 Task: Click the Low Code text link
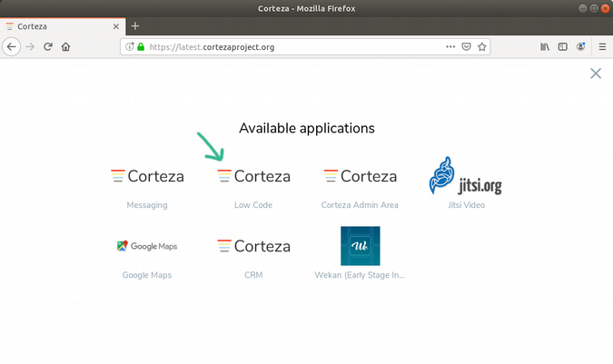click(x=253, y=205)
